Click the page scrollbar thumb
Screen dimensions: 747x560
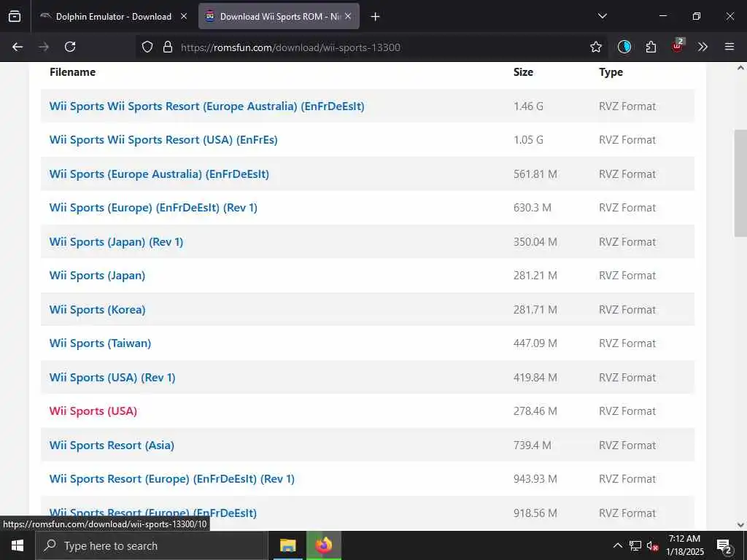740,183
